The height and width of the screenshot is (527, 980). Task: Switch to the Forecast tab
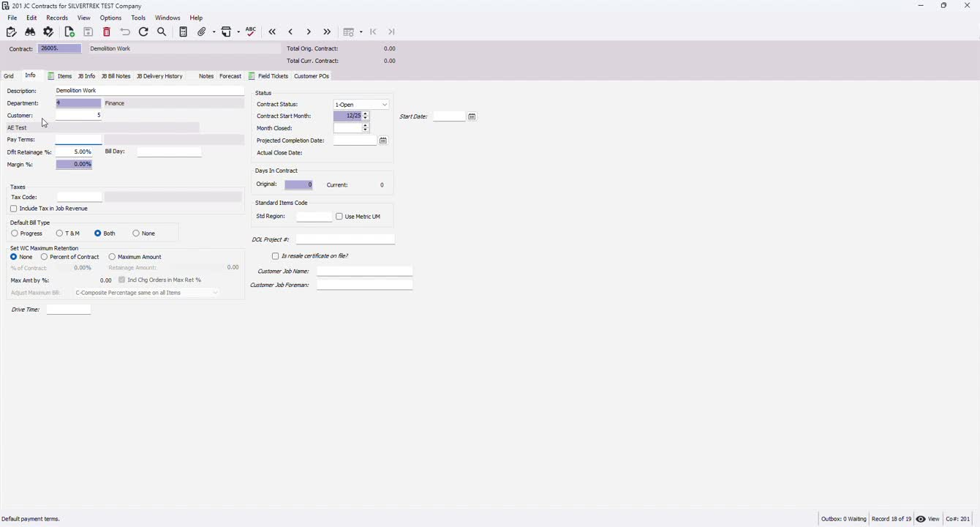(230, 76)
